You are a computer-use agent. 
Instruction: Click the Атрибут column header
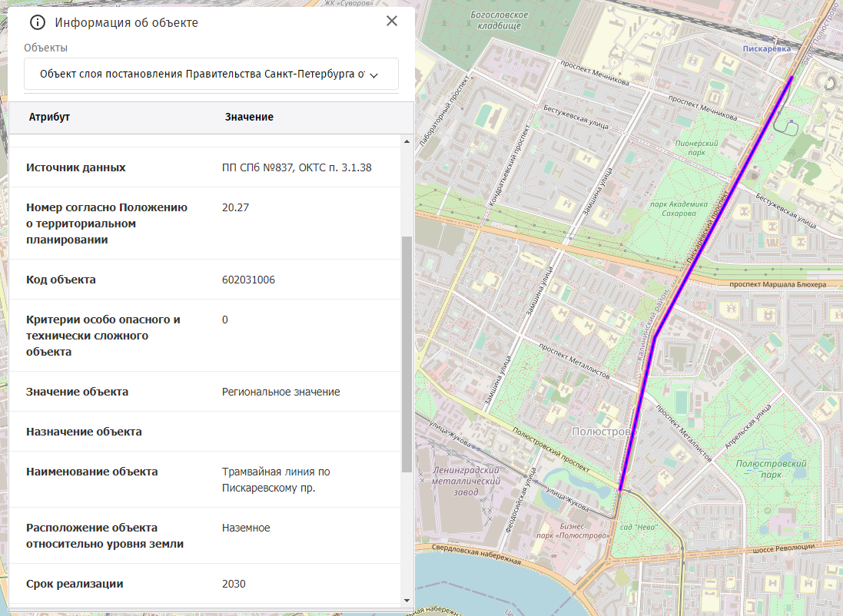[x=49, y=117]
